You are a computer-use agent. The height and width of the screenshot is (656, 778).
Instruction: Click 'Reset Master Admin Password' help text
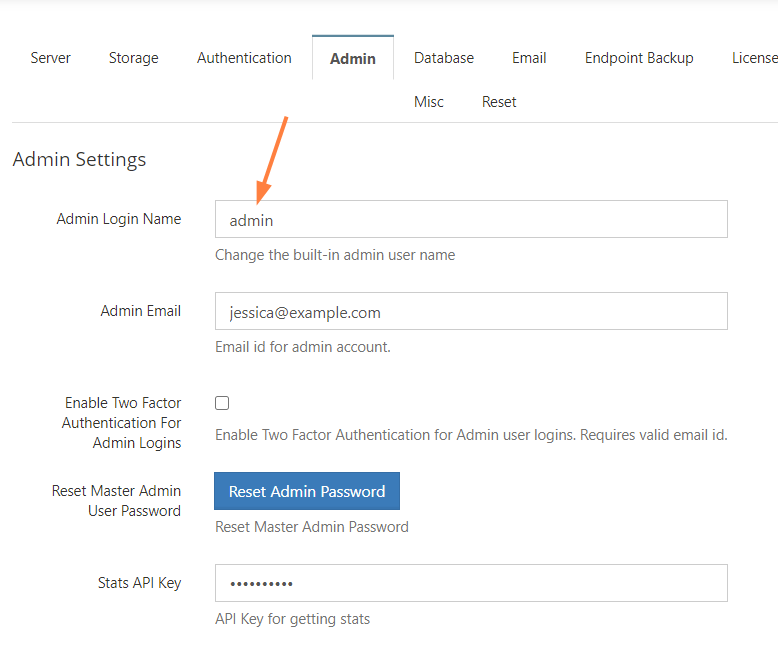tap(312, 527)
